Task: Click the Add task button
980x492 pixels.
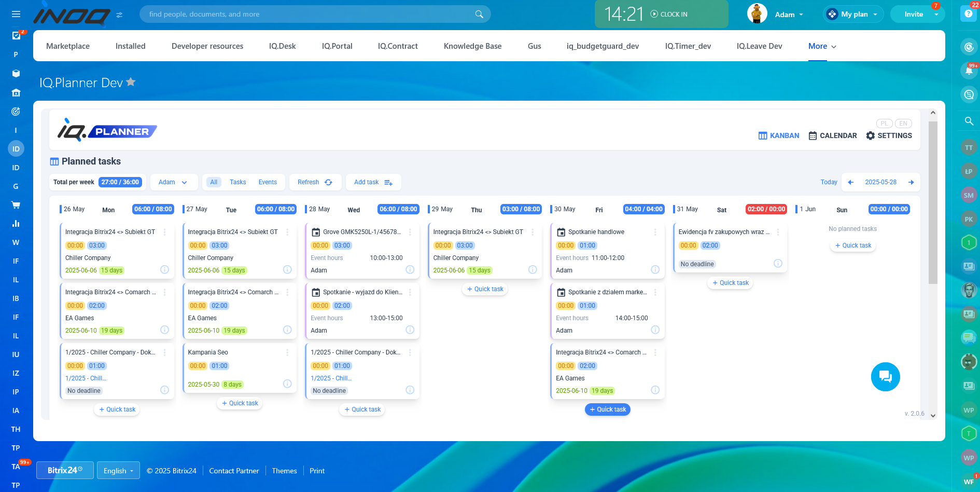Action: coord(373,182)
